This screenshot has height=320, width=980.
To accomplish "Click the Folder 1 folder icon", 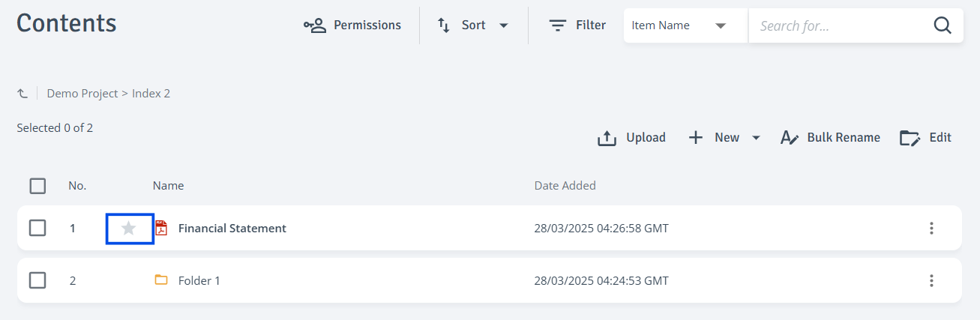I will click(161, 280).
